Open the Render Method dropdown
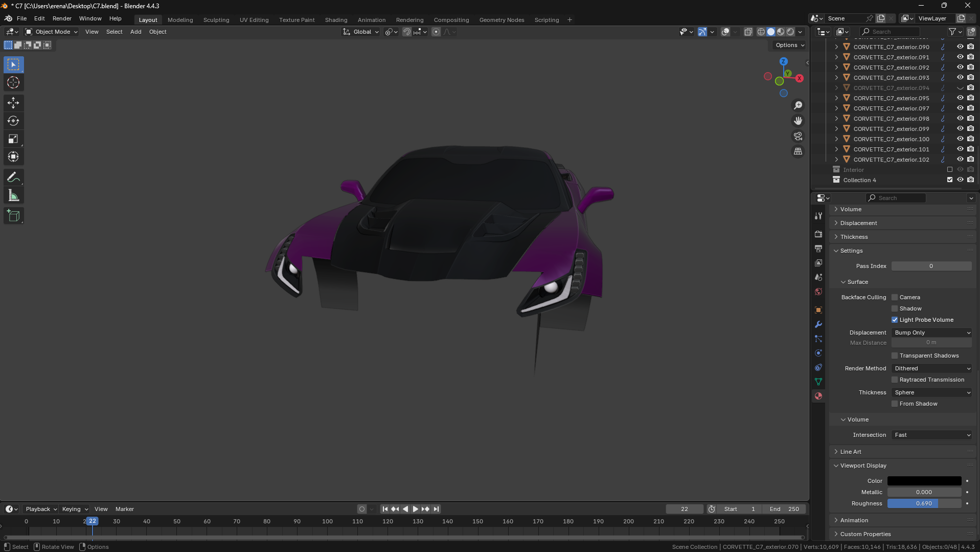This screenshot has height=552, width=980. 932,368
